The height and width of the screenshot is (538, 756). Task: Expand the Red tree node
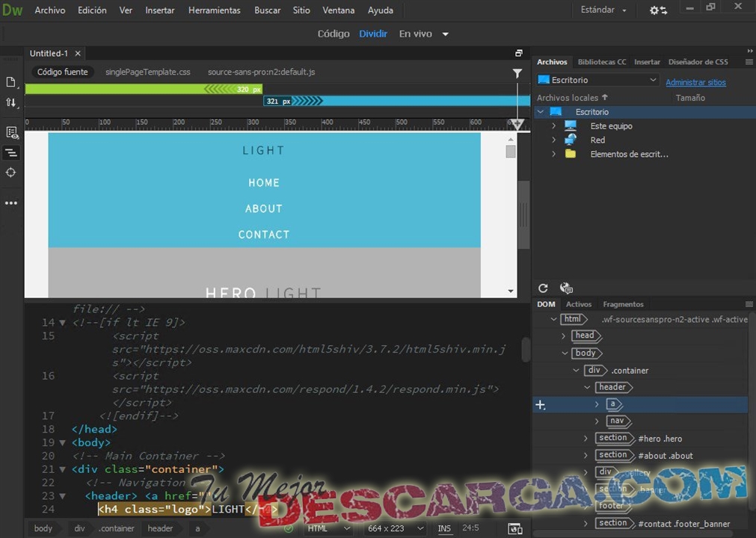click(554, 140)
